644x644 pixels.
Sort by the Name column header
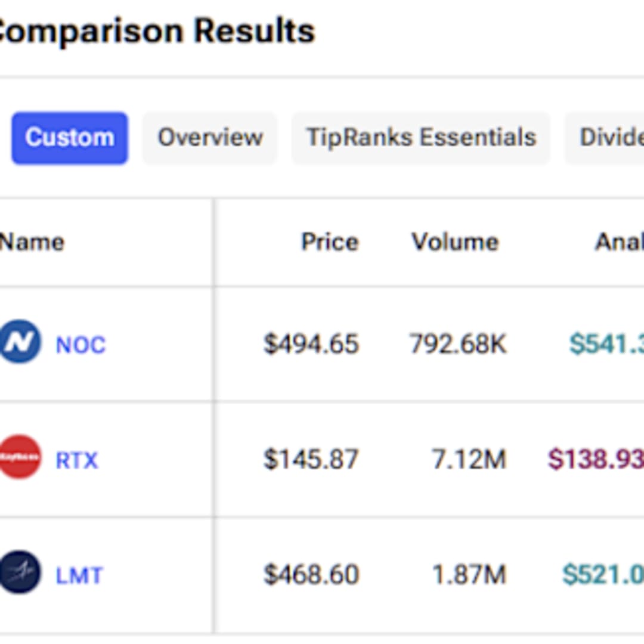(32, 242)
